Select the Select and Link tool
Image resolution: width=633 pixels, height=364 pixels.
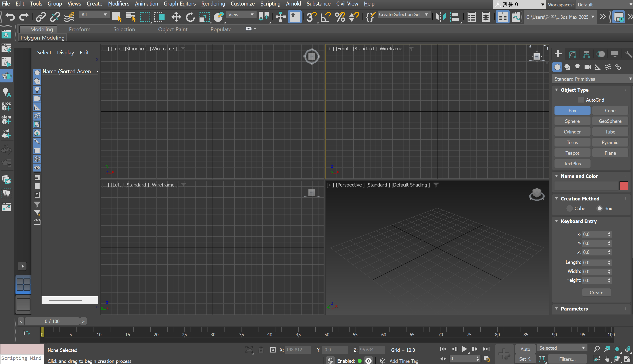40,17
